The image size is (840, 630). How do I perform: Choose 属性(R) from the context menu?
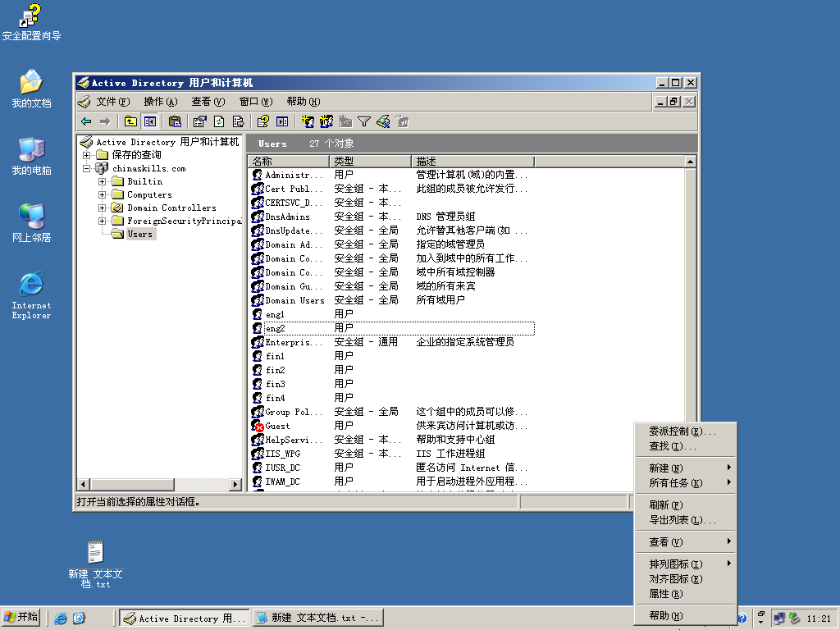685,594
